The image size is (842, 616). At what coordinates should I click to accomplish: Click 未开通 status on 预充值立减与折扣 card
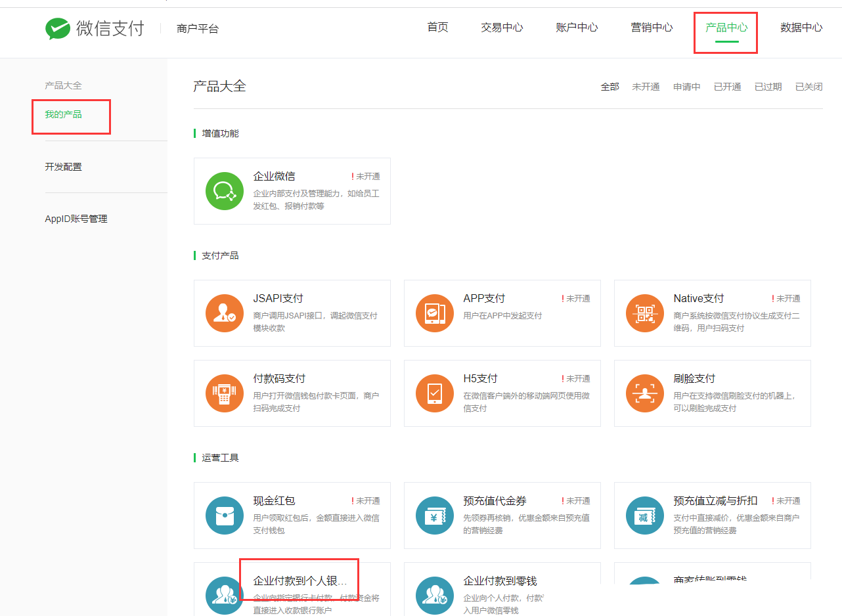tap(786, 501)
